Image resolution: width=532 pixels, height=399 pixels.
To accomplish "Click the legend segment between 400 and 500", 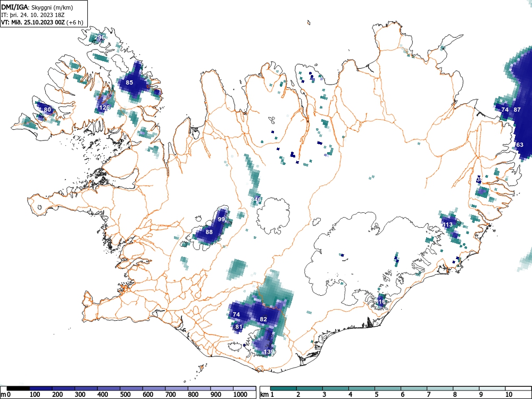I will tap(109, 388).
